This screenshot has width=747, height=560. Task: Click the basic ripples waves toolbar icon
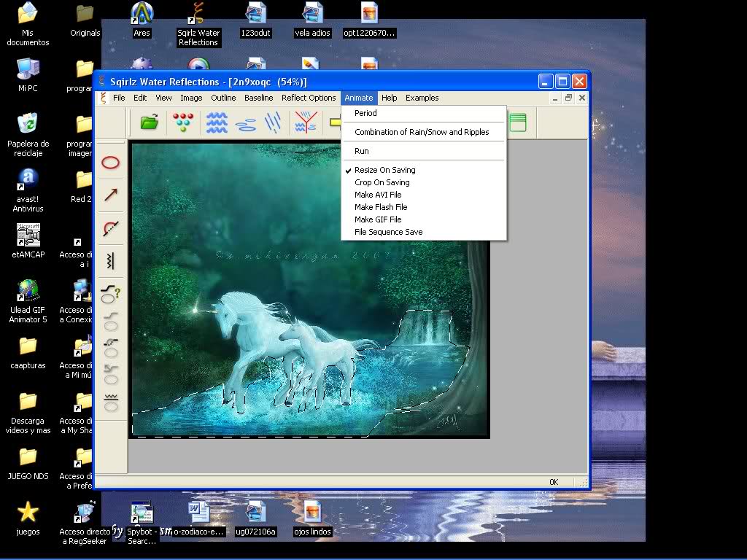click(x=217, y=122)
